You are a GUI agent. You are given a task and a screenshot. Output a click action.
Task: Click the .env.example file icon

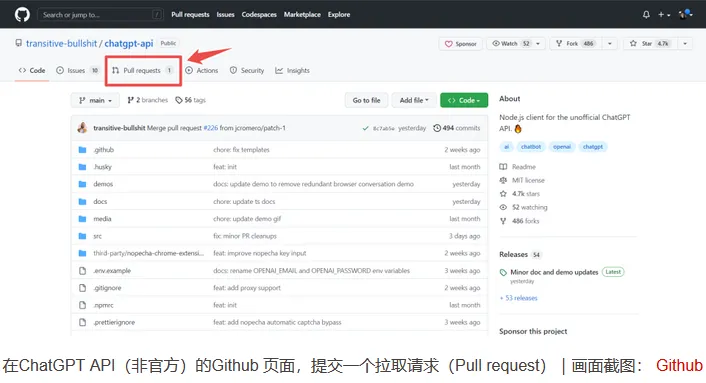[82, 270]
